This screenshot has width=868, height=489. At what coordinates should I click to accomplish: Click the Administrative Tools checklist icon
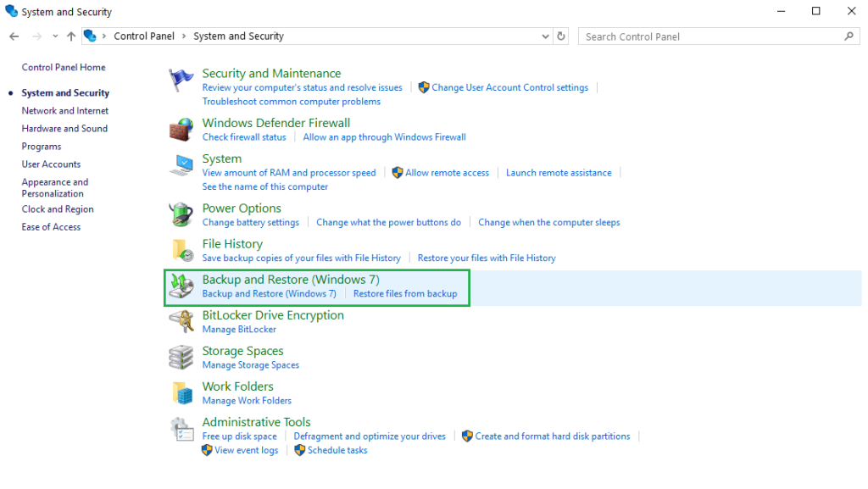click(x=181, y=428)
